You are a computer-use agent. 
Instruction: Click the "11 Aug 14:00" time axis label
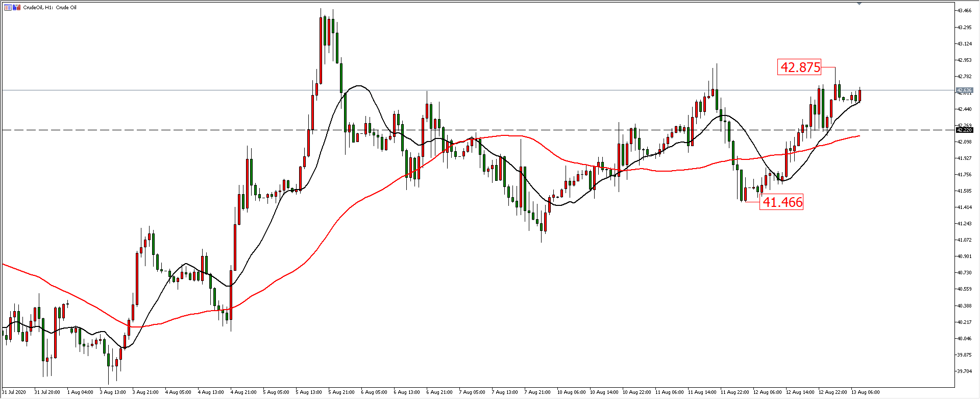[x=702, y=392]
